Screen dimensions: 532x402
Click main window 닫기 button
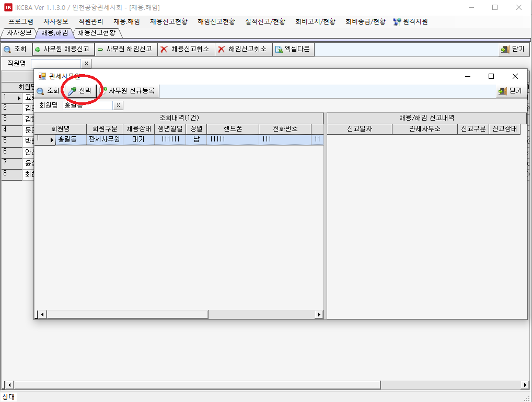coord(512,49)
